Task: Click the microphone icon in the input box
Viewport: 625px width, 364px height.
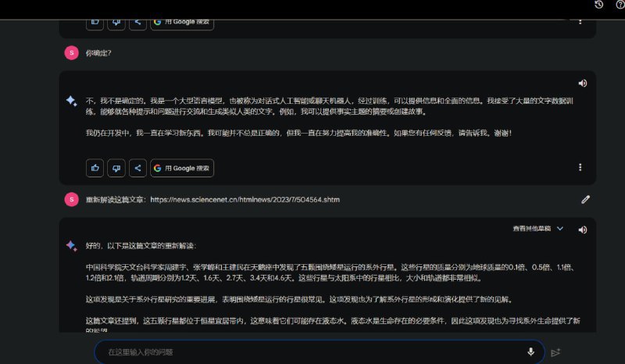Action: [530, 352]
